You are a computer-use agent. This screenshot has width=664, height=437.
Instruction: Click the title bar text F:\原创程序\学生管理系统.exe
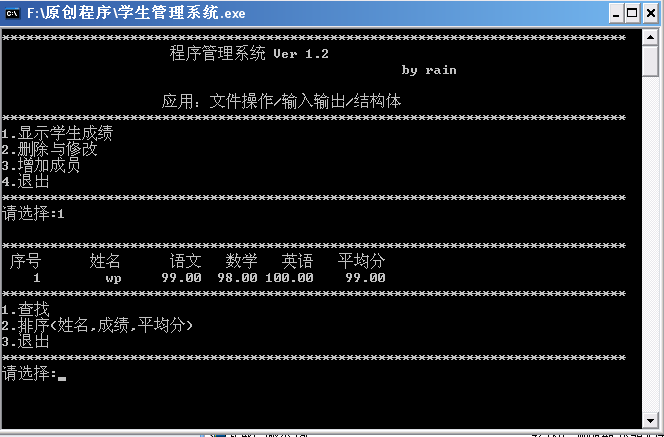pyautogui.click(x=136, y=13)
